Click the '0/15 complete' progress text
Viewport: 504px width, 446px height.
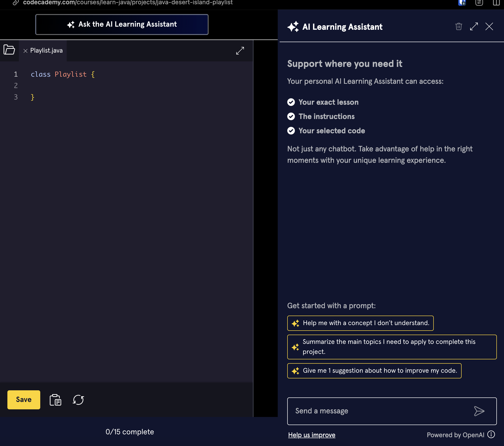pyautogui.click(x=130, y=432)
